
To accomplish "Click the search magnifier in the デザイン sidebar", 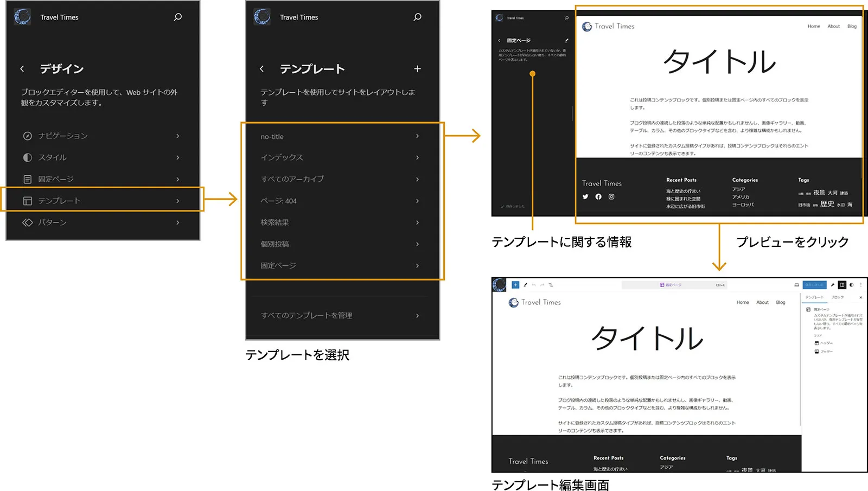I will click(177, 17).
